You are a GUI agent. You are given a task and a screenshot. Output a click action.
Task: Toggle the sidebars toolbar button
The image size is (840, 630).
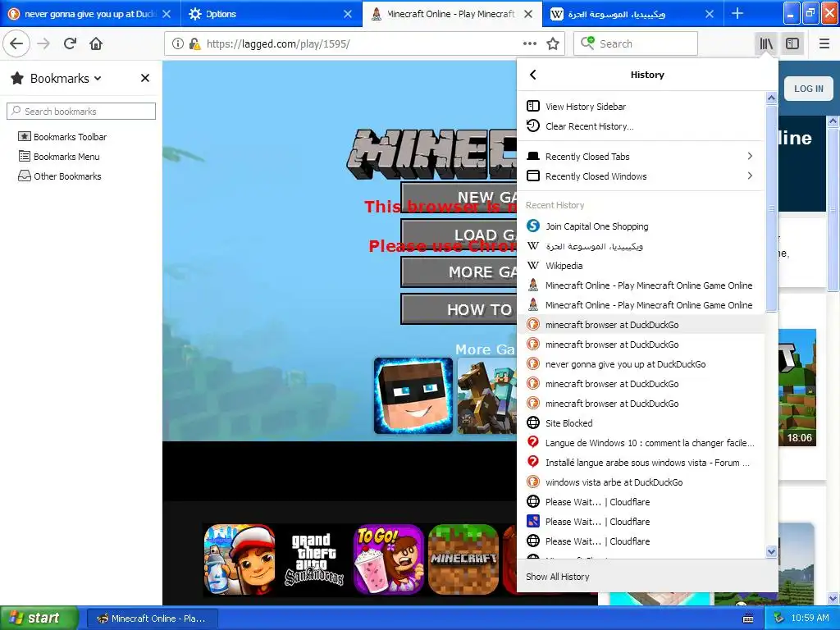tap(792, 43)
